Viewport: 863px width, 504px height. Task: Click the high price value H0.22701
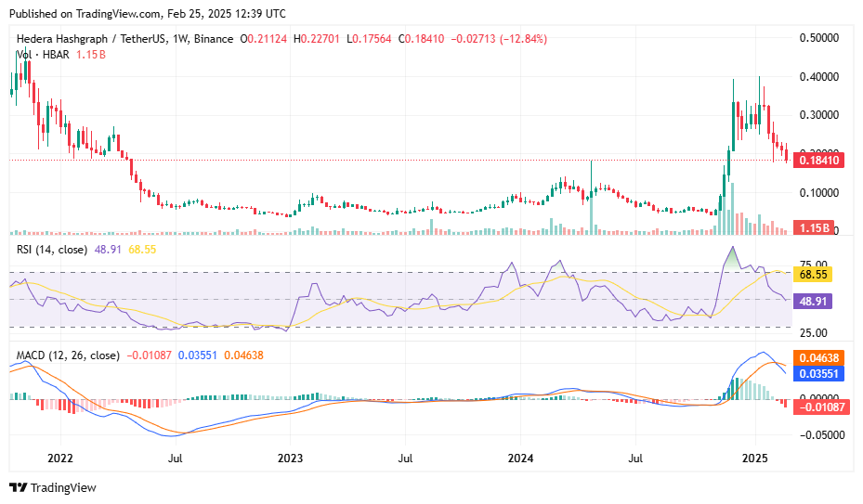coord(317,39)
